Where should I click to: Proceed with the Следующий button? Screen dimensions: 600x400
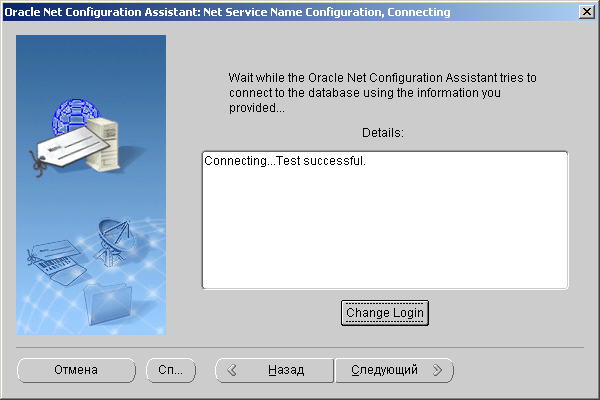[395, 370]
